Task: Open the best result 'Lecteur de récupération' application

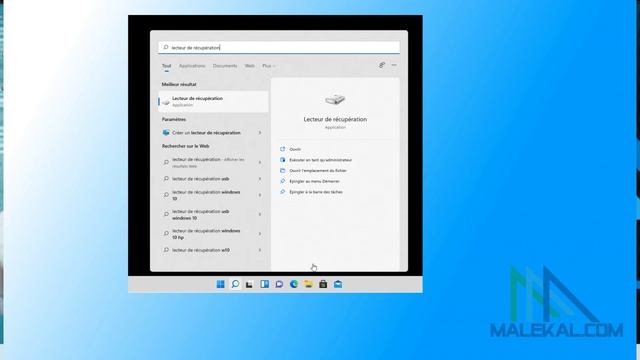Action: tap(213, 102)
